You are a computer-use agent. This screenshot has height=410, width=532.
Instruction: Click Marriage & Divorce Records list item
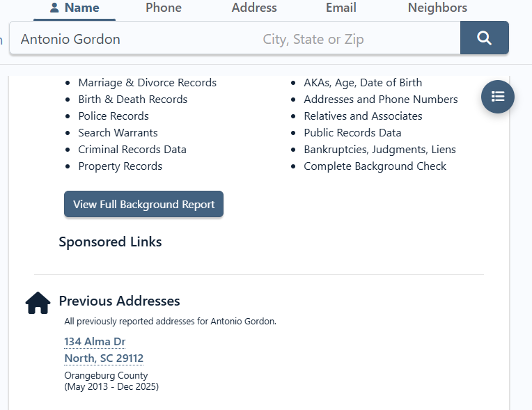pos(147,82)
